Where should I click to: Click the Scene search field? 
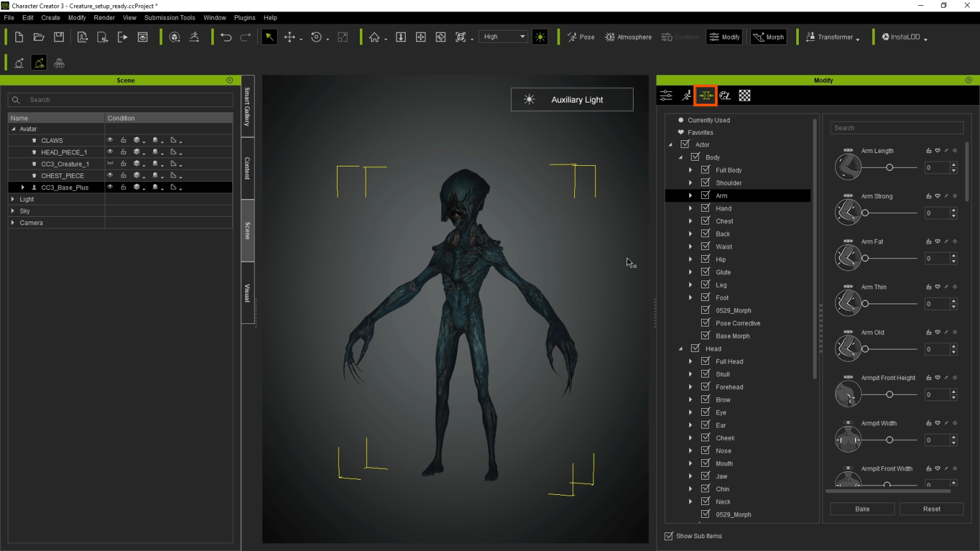click(x=121, y=100)
